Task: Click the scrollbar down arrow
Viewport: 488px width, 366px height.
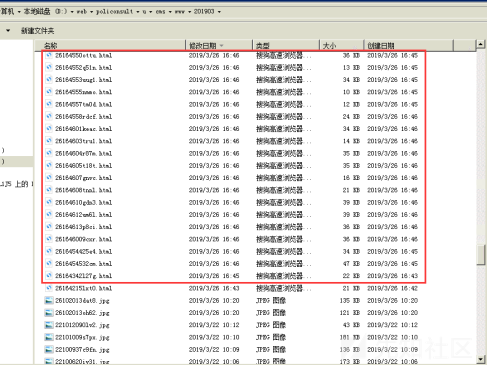Action: pos(480,359)
